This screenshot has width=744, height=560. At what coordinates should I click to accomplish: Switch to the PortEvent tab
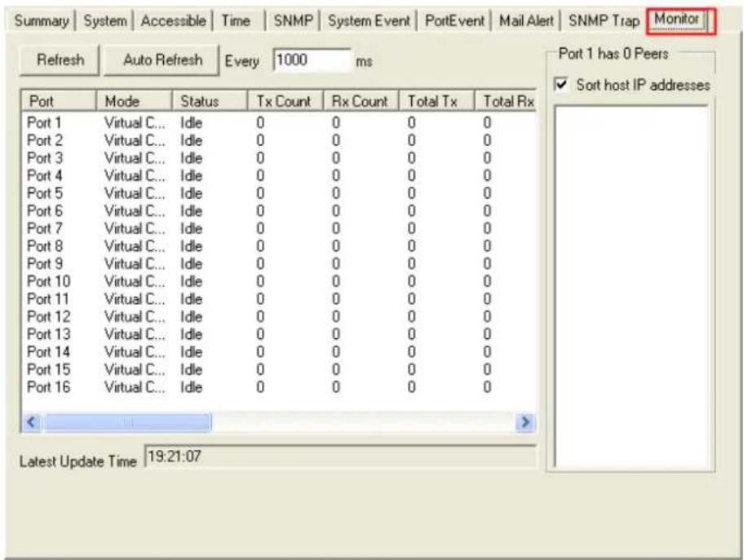click(454, 21)
